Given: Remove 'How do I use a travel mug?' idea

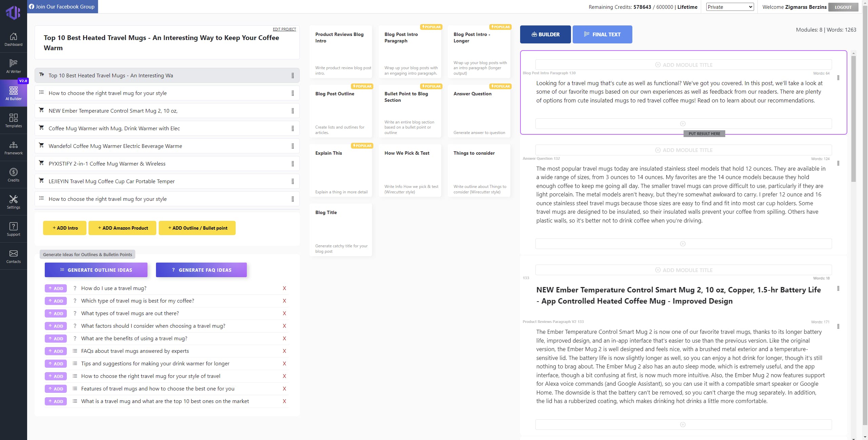Looking at the screenshot, I should tap(284, 288).
